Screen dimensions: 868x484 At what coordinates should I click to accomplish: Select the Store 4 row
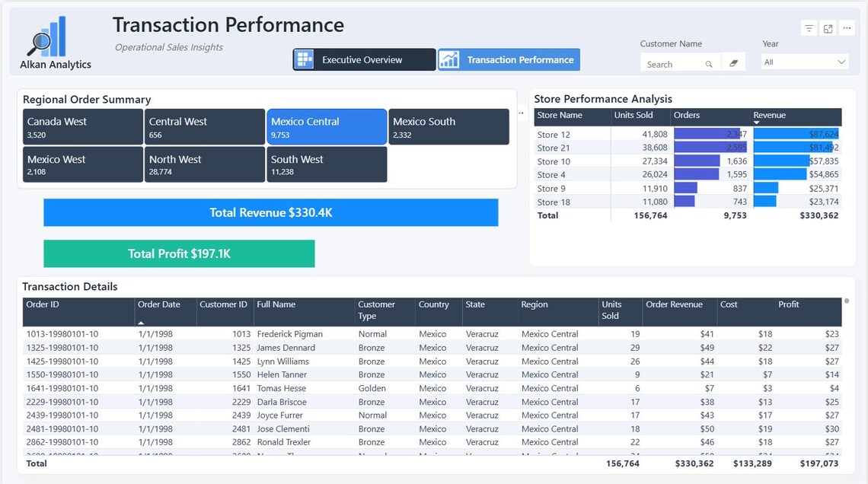click(x=688, y=174)
